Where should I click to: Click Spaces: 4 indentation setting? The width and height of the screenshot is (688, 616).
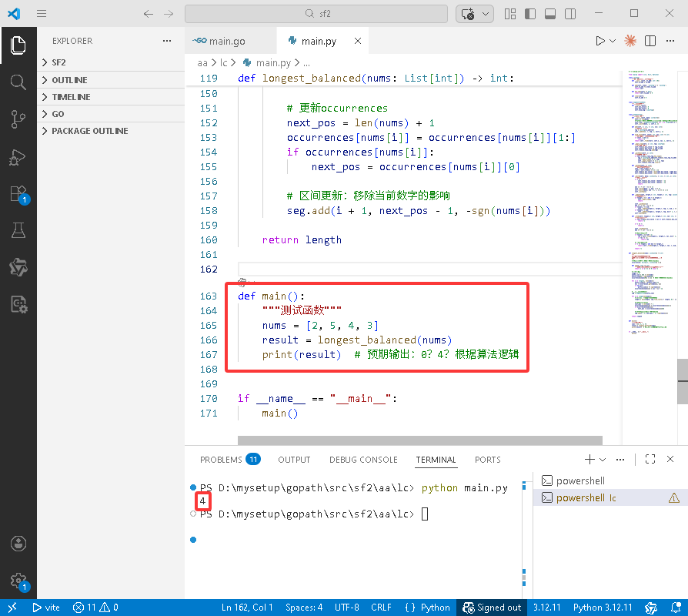(x=304, y=608)
